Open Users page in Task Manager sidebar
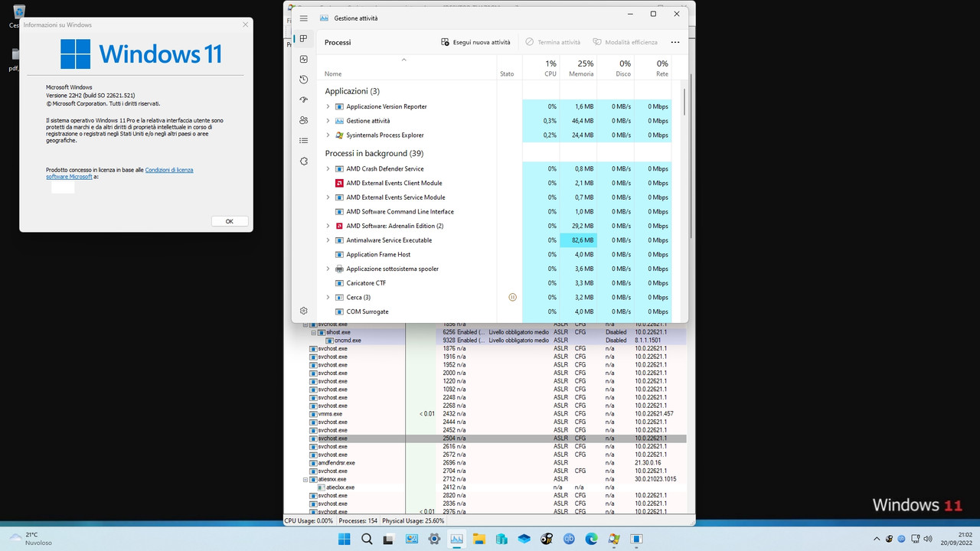This screenshot has height=551, width=980. point(304,120)
